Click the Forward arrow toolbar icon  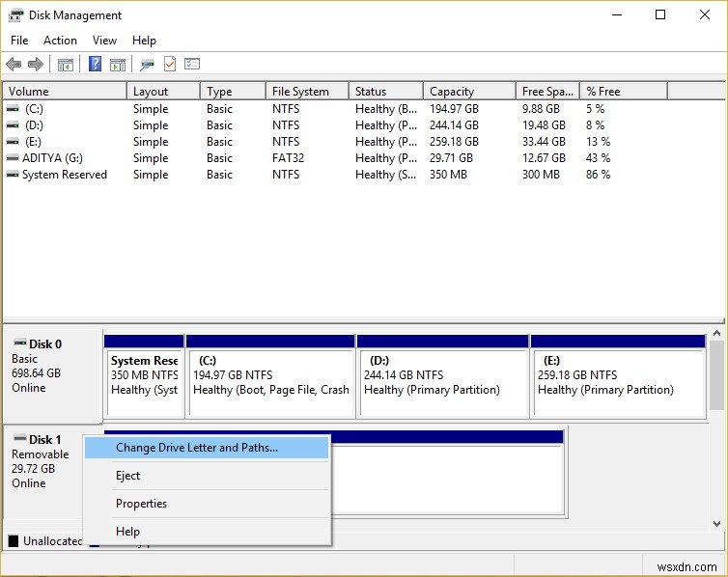36,65
